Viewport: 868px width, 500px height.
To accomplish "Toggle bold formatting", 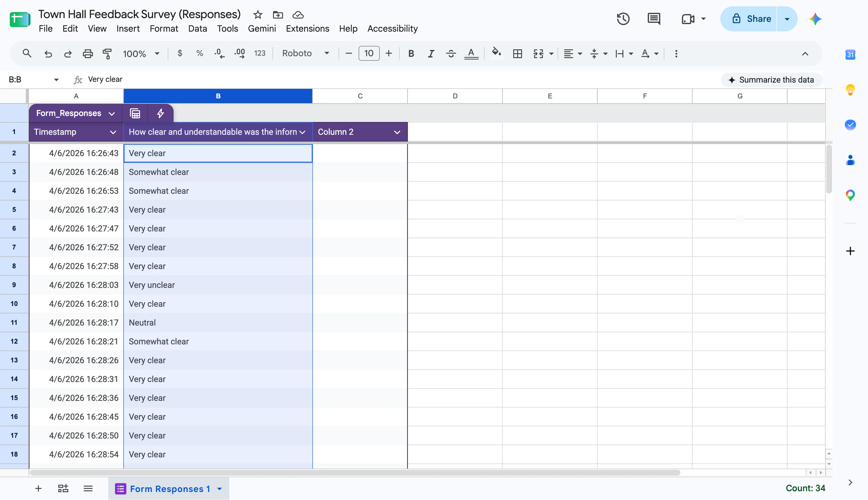I will pos(411,53).
